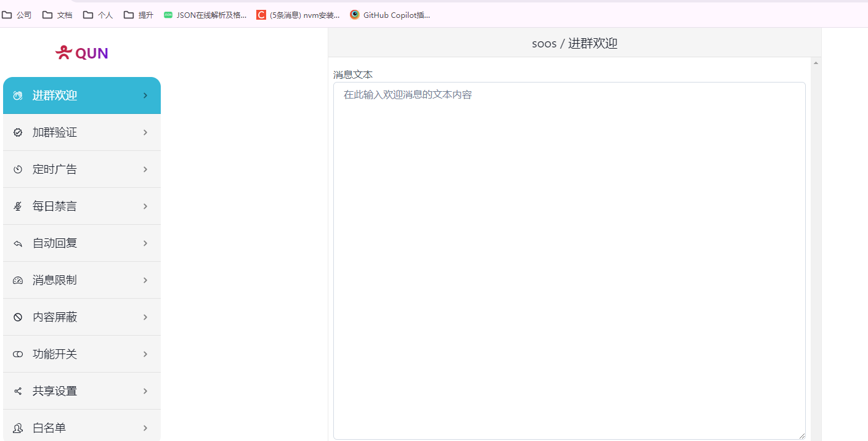Expand the 内容屏蔽 chevron arrow
Viewport: 868px width, 441px height.
(x=145, y=317)
